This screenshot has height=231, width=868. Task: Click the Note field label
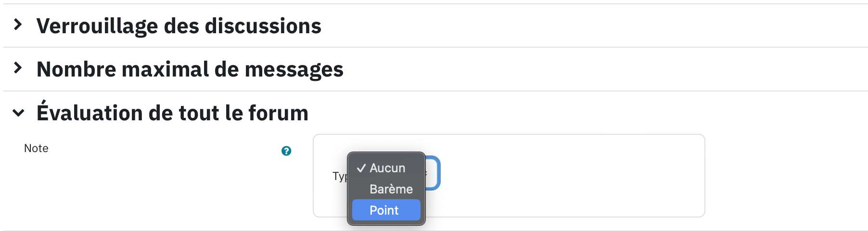coord(36,148)
